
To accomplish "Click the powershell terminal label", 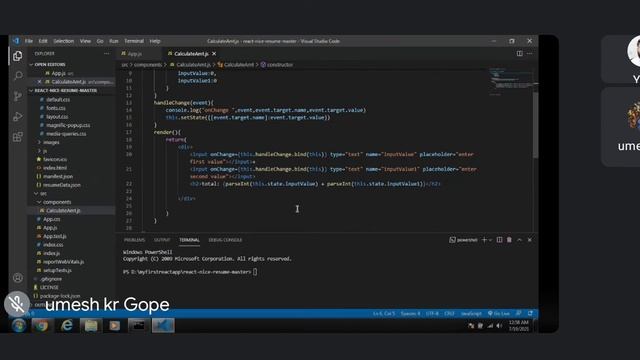I will pyautogui.click(x=463, y=240).
